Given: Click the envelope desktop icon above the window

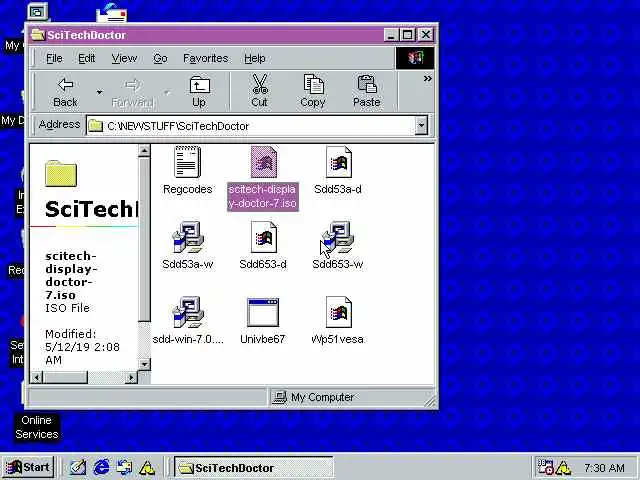Looking at the screenshot, I should click(111, 12).
